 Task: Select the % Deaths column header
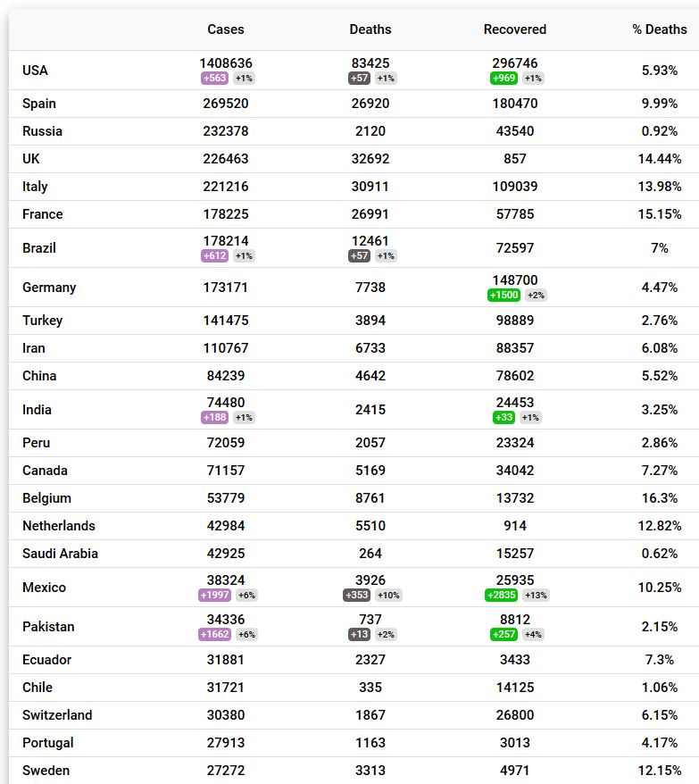(x=659, y=29)
